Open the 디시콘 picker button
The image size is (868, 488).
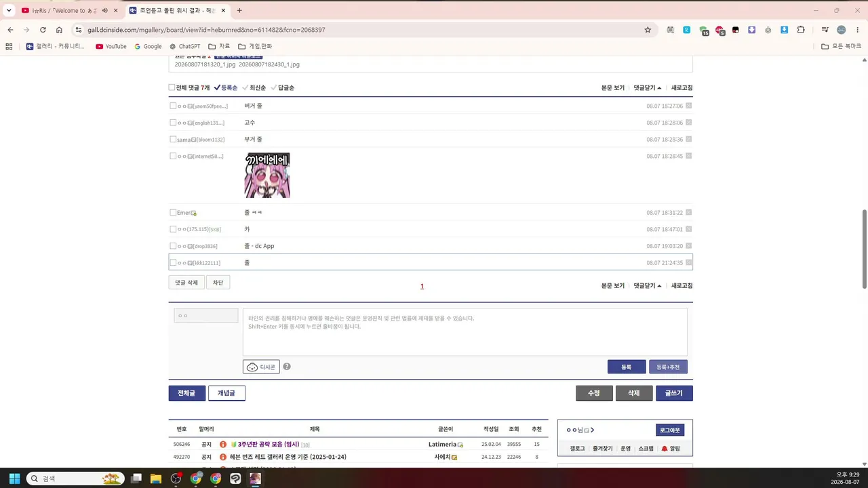[261, 367]
